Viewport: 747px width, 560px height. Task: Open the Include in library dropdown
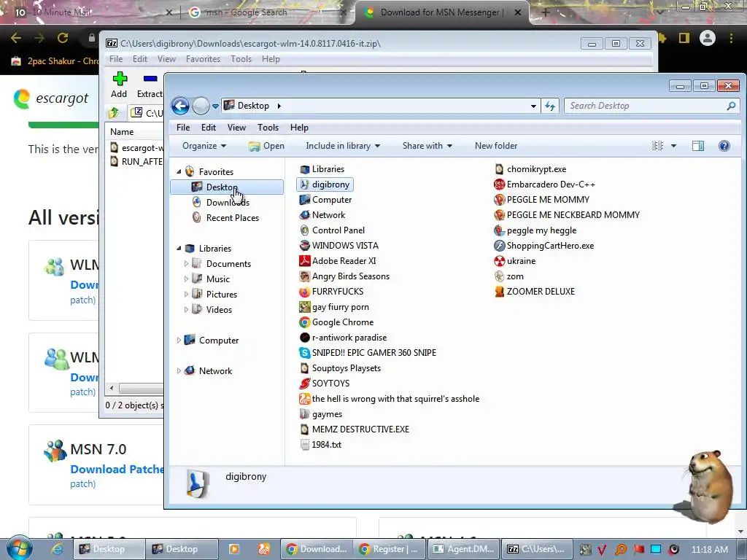click(x=343, y=146)
